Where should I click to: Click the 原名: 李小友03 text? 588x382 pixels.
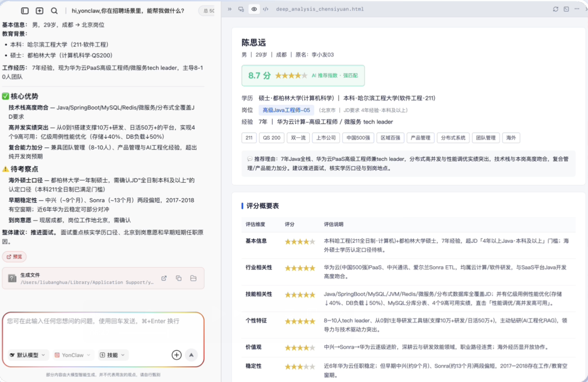click(315, 55)
